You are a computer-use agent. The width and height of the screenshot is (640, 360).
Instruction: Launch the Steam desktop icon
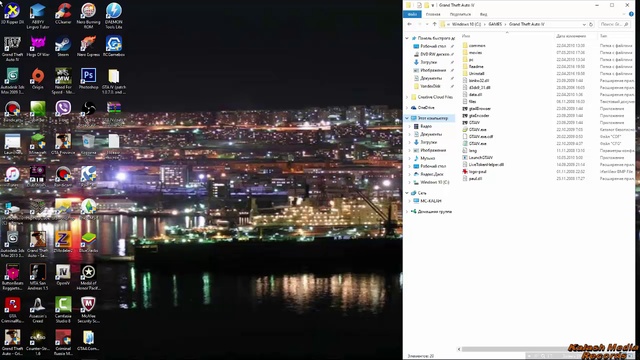click(63, 46)
